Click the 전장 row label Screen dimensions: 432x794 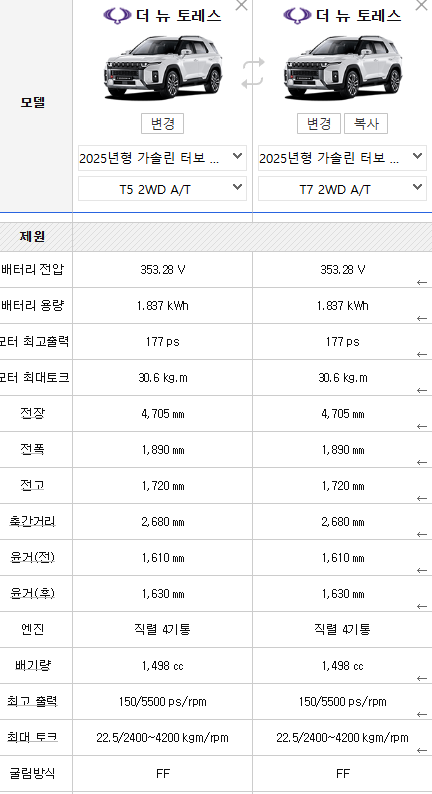click(x=32, y=413)
